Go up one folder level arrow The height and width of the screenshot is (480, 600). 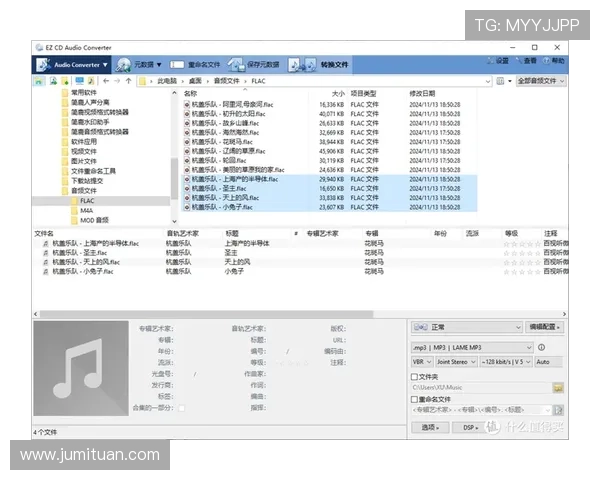(x=129, y=81)
